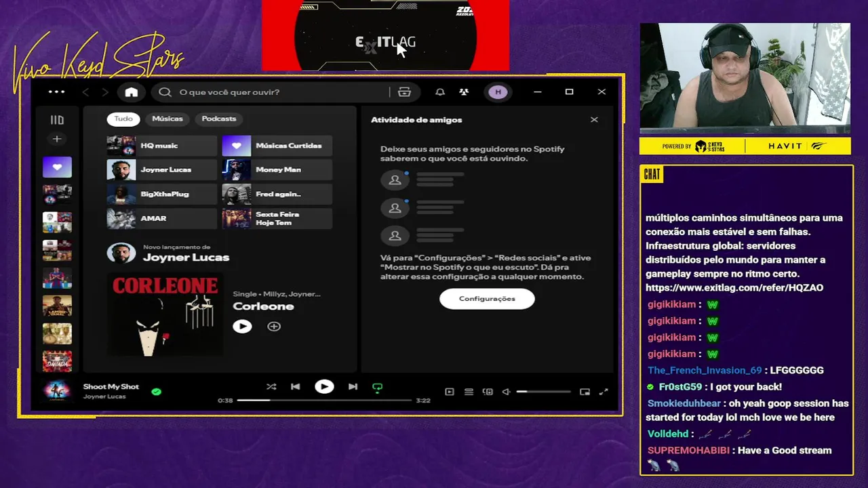Open the Fred again.. shortcut
This screenshot has height=488, width=868.
click(x=277, y=195)
